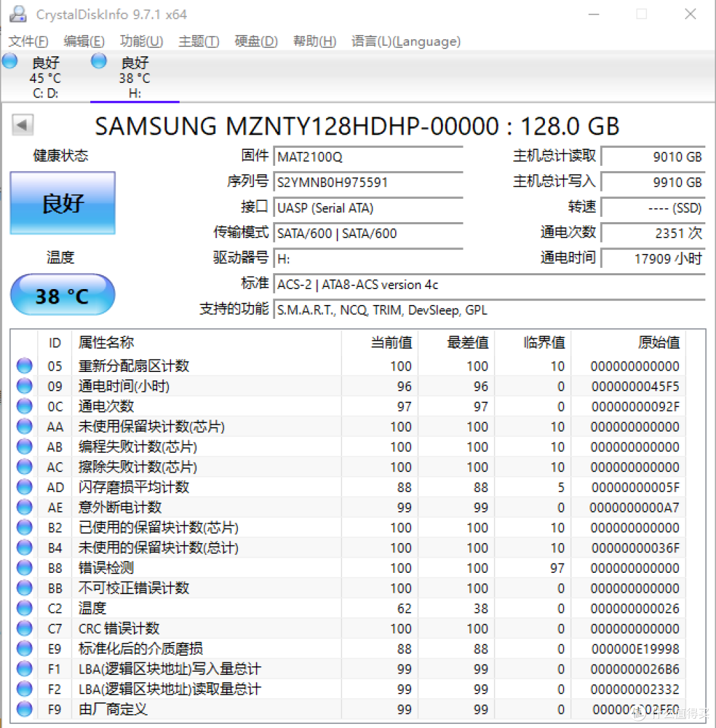The image size is (716, 728).
Task: Open the 帮助(H) menu
Action: (x=314, y=41)
